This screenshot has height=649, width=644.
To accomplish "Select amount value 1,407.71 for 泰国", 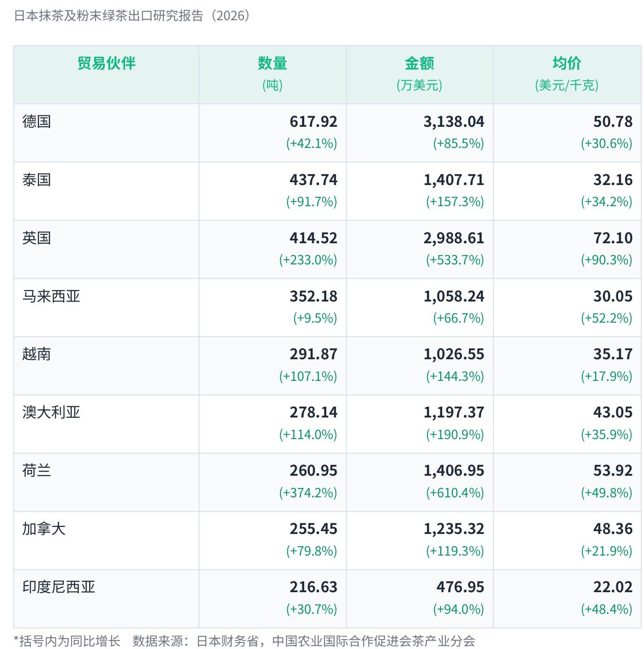I will tap(454, 180).
